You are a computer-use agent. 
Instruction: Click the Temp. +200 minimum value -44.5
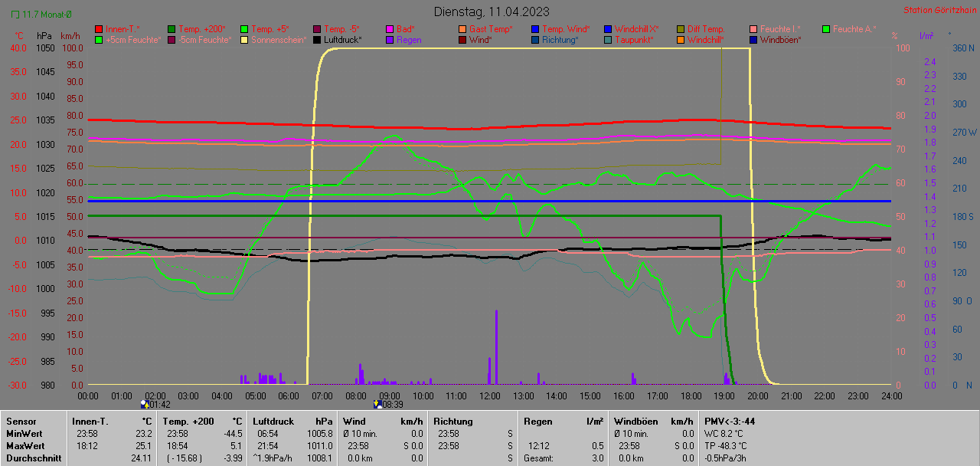coord(233,434)
